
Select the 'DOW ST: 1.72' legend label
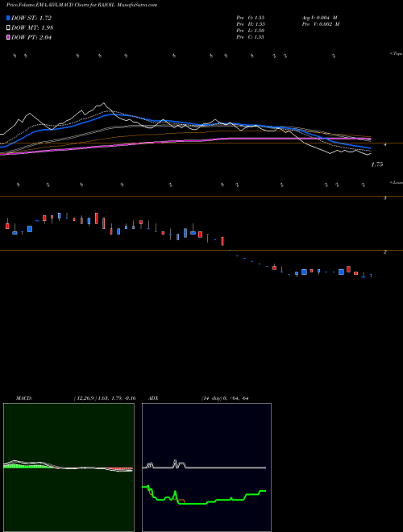click(31, 18)
